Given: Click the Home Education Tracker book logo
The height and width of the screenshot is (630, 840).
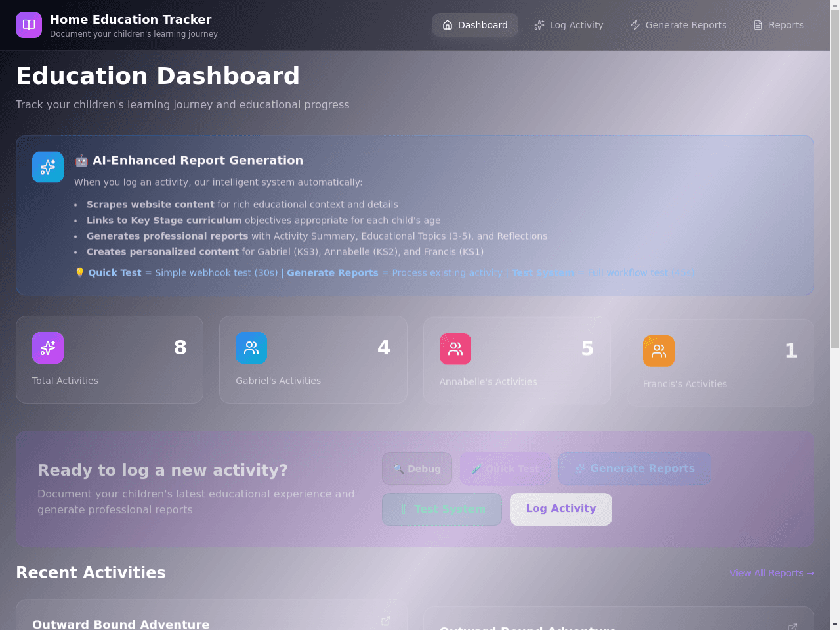Looking at the screenshot, I should point(29,25).
